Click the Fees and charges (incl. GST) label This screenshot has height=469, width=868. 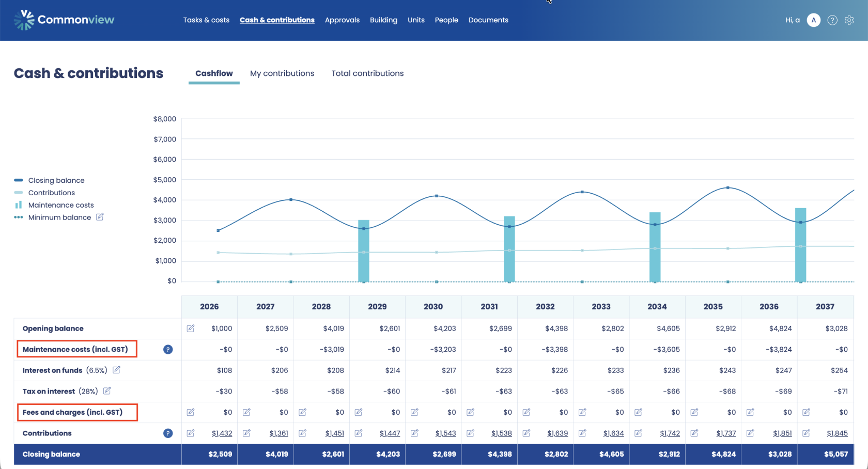pyautogui.click(x=73, y=412)
